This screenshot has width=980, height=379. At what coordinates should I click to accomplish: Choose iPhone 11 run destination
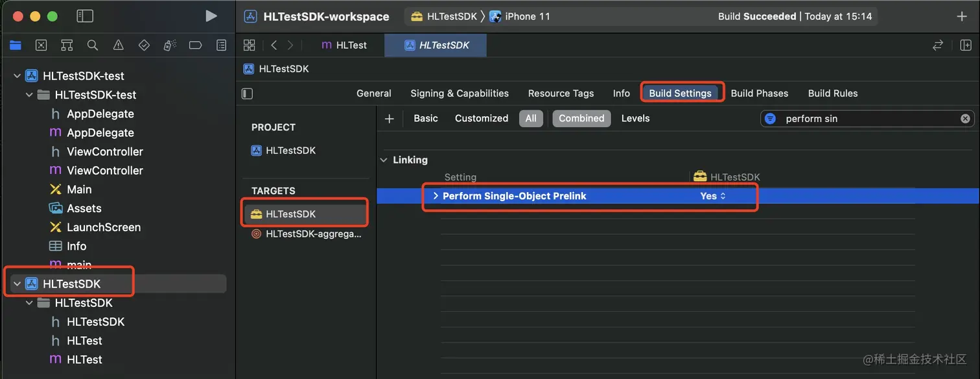click(520, 16)
